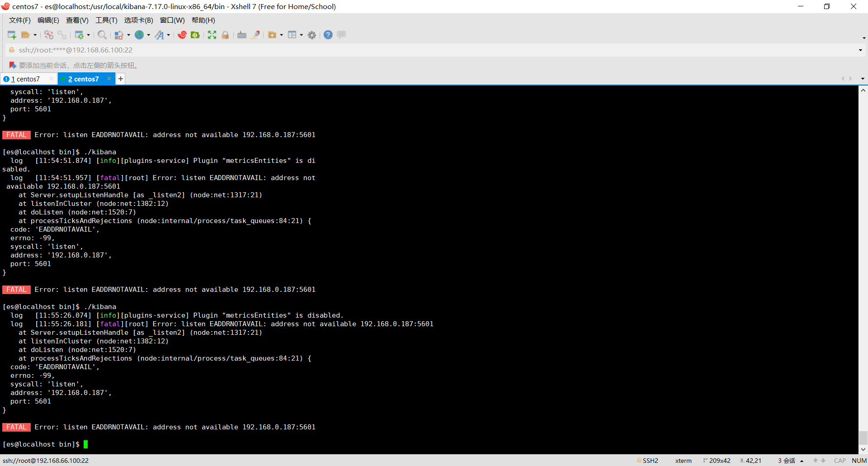Open the 查看(V) menu
Viewport: 868px width, 466px height.
(77, 20)
